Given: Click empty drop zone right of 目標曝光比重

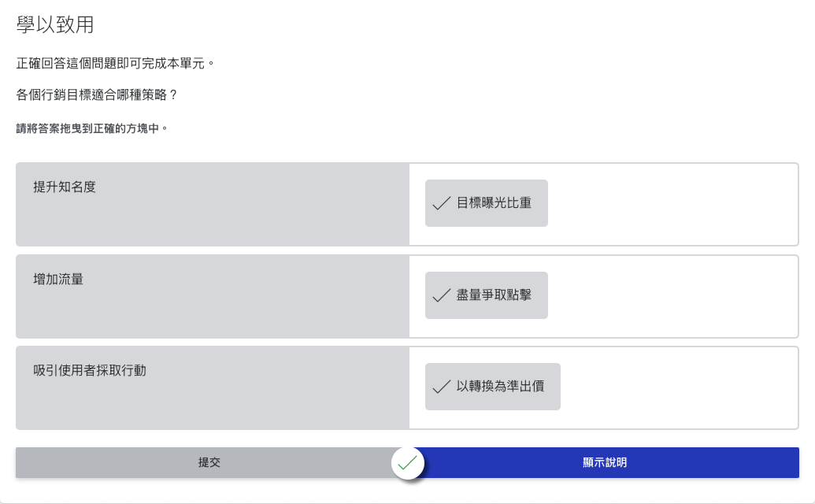Looking at the screenshot, I should coord(669,204).
